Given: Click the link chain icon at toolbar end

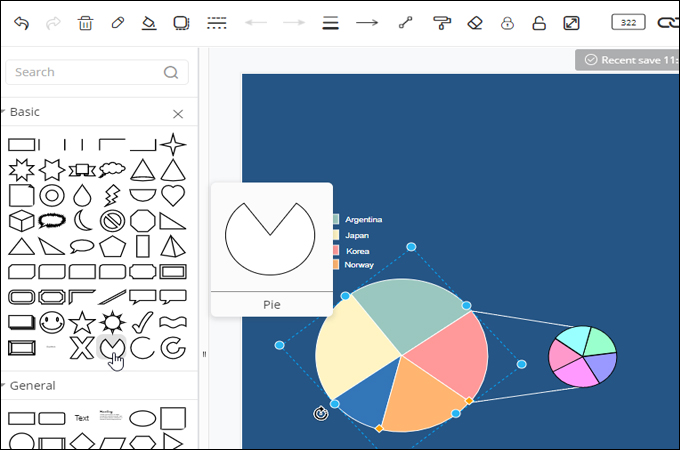Looking at the screenshot, I should [668, 23].
